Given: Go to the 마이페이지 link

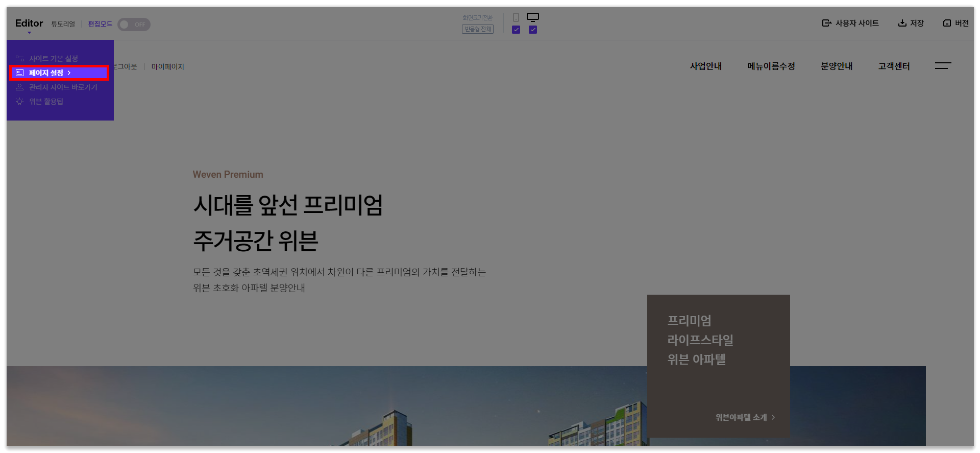Looking at the screenshot, I should point(167,67).
